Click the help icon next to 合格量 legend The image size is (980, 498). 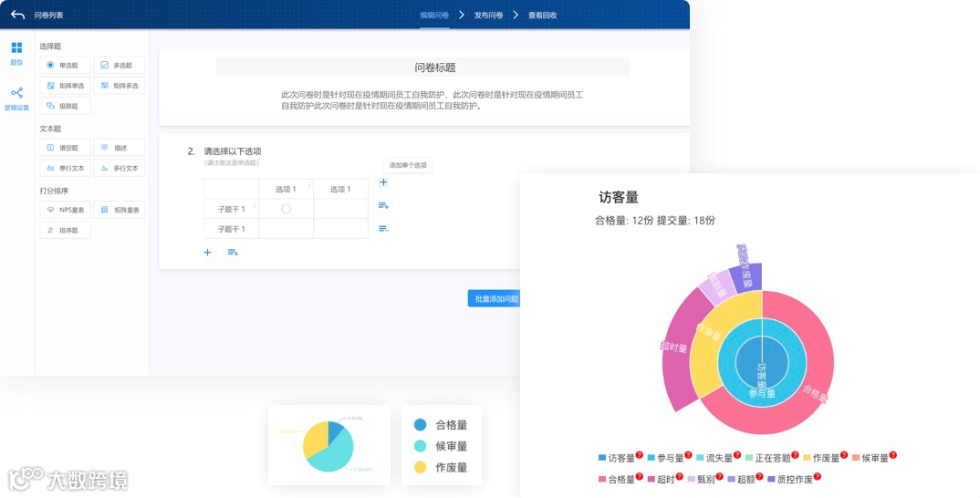[640, 476]
